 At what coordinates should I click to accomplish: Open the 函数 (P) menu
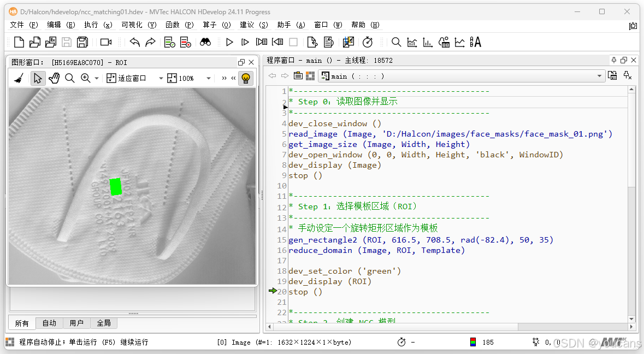(180, 25)
